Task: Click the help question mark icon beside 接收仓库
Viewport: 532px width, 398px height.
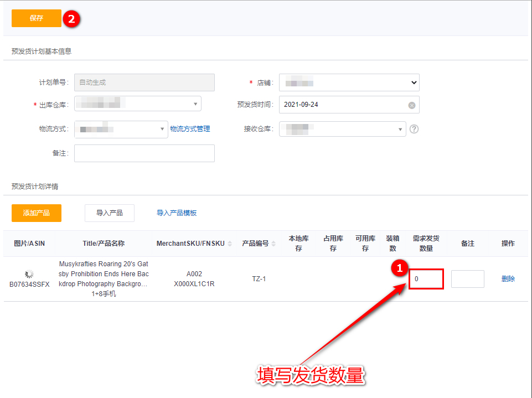Action: point(414,129)
